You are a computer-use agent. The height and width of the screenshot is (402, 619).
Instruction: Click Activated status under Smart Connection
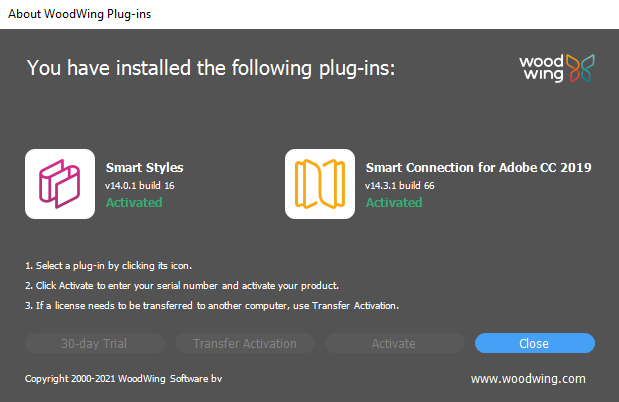[x=394, y=203]
